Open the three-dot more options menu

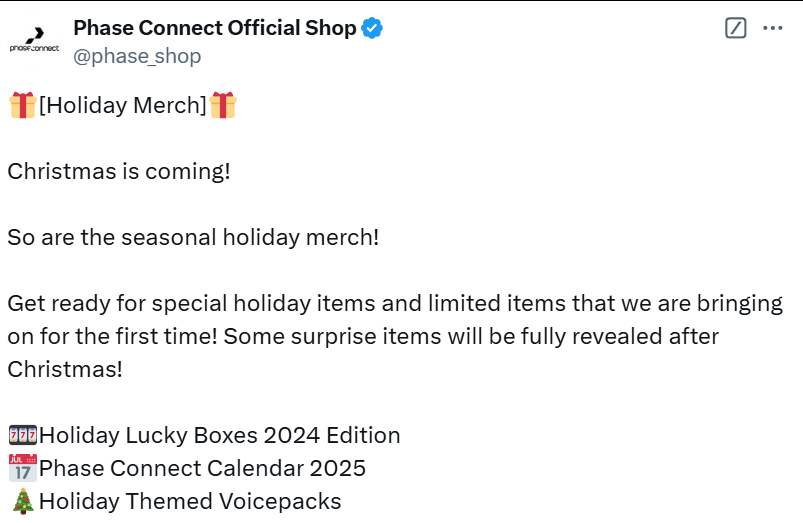click(772, 28)
